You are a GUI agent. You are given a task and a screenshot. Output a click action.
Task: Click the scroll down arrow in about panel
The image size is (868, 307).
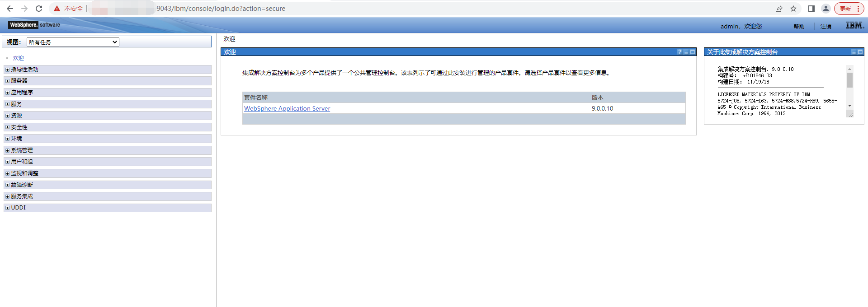[x=850, y=106]
